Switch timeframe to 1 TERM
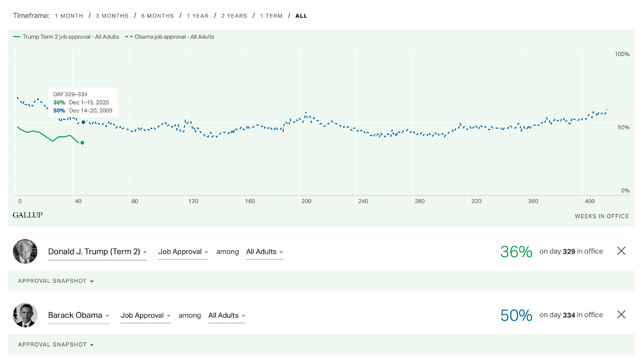The image size is (644, 362). pos(271,16)
